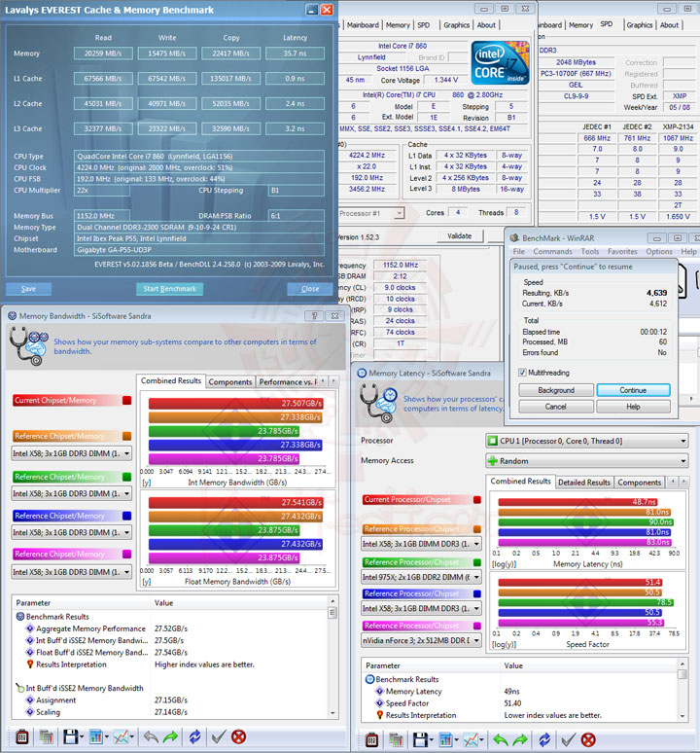Image resolution: width=700 pixels, height=753 pixels.
Task: Open the nVidia nForce 3 reference dropdown
Action: click(x=421, y=640)
